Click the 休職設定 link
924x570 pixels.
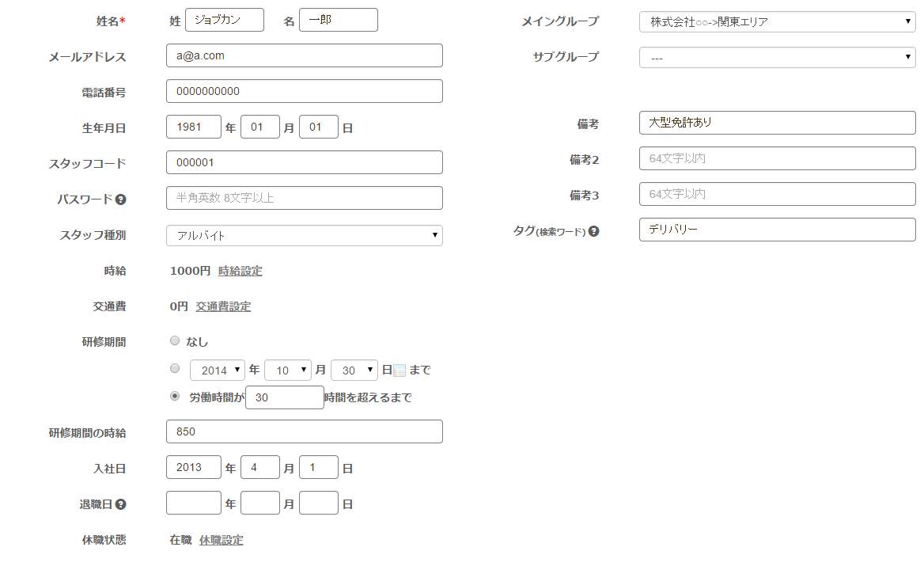[221, 540]
